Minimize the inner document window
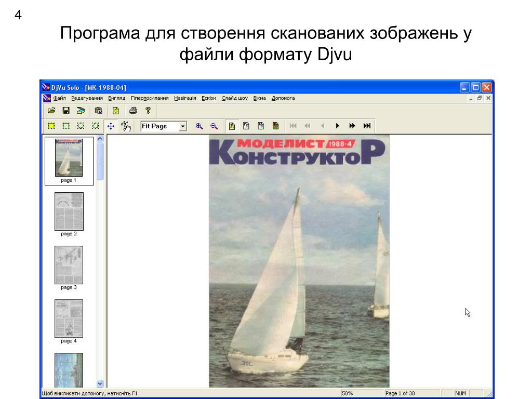This screenshot has height=399, width=532. 471,98
